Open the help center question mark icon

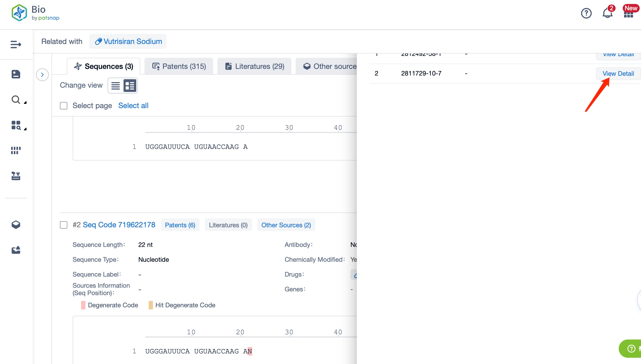tap(586, 13)
